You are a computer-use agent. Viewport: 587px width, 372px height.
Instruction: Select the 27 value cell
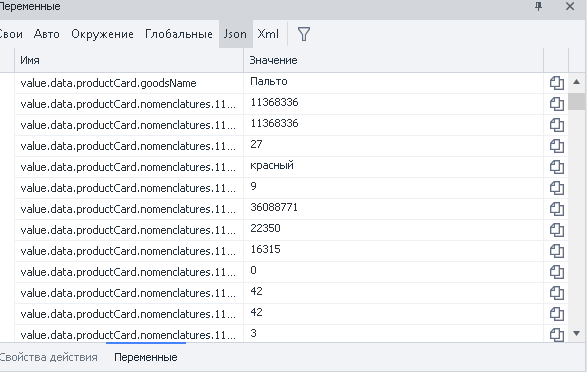point(393,146)
